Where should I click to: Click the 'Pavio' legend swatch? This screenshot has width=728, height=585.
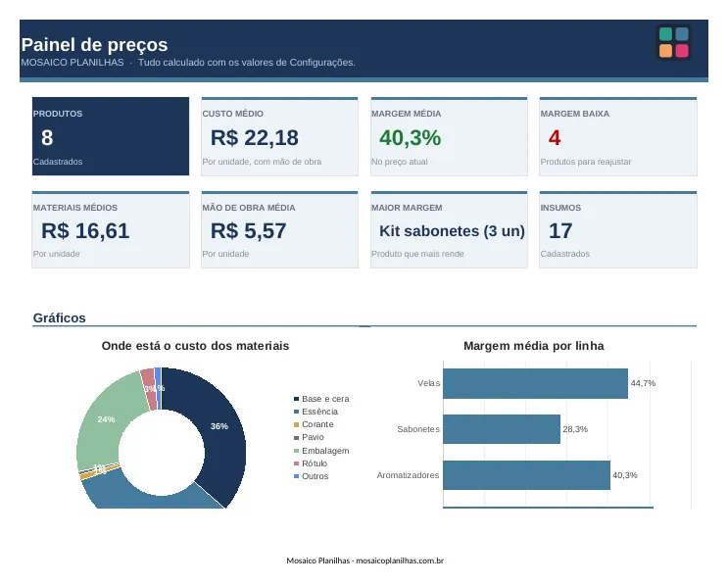click(296, 437)
